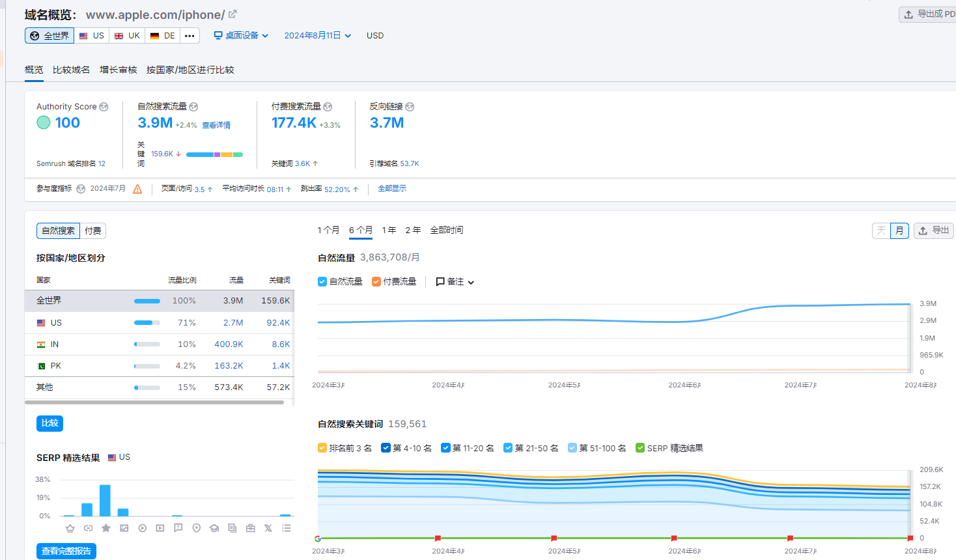Select the 6 个月 time range

point(361,230)
